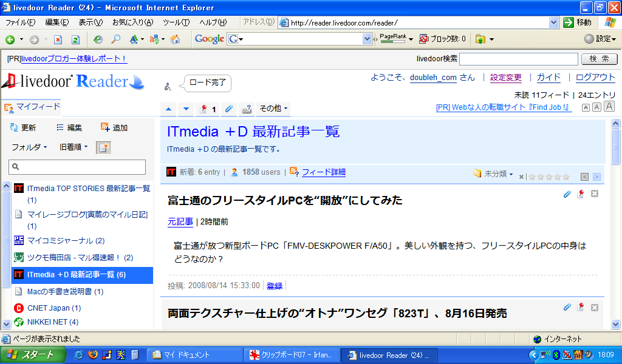Screen dimensions: 622x364
Task: Click the IE Search magnifier icon
Action: (115, 39)
